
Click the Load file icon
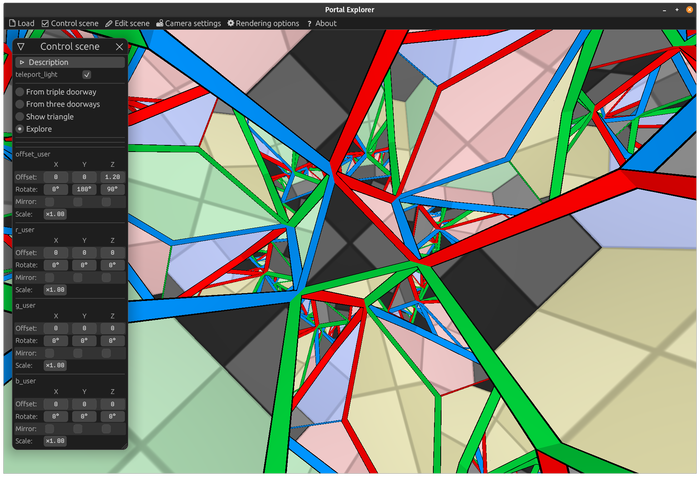tap(12, 23)
